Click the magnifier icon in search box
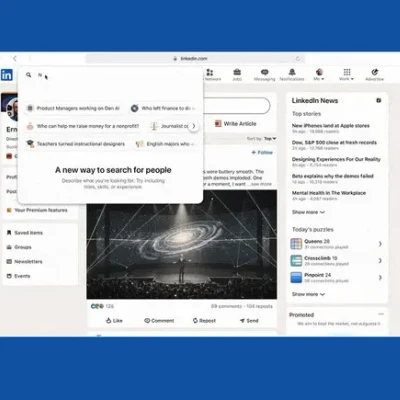The image size is (400, 400). click(x=29, y=75)
